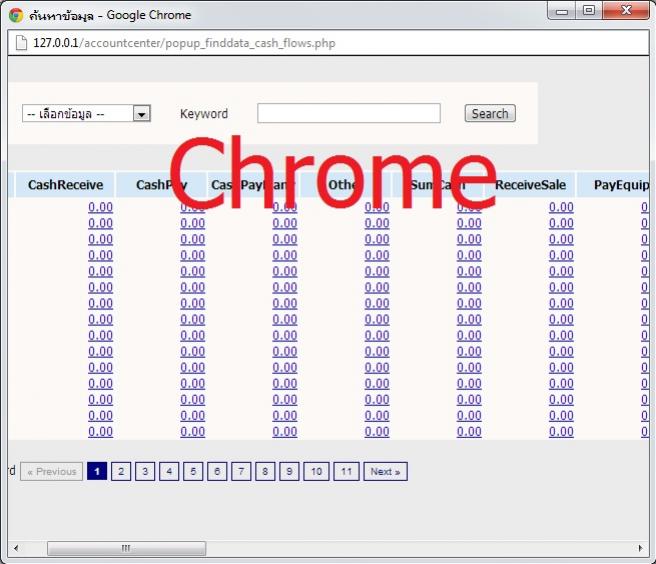Click the horizontal scrollbar right arrow
This screenshot has width=656, height=564.
641,548
